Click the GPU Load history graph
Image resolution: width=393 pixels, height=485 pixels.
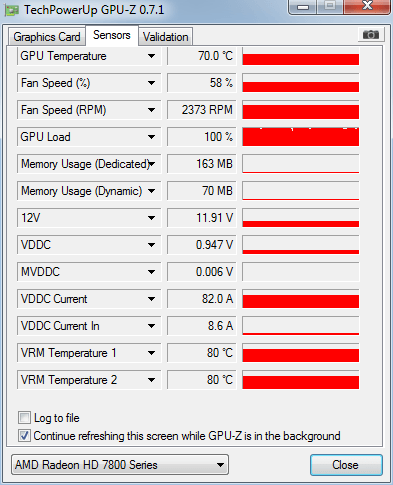(301, 137)
